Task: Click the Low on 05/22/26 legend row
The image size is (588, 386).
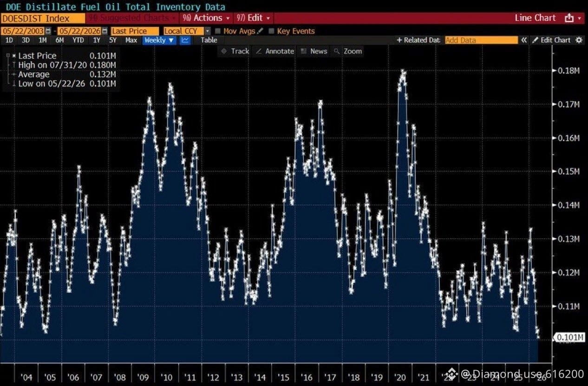Action: pos(64,84)
